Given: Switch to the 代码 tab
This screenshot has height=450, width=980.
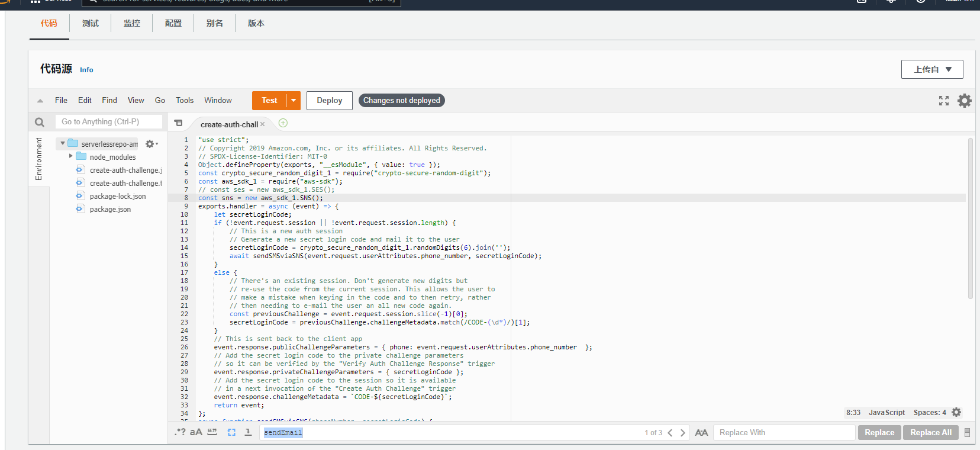Looking at the screenshot, I should tap(49, 24).
